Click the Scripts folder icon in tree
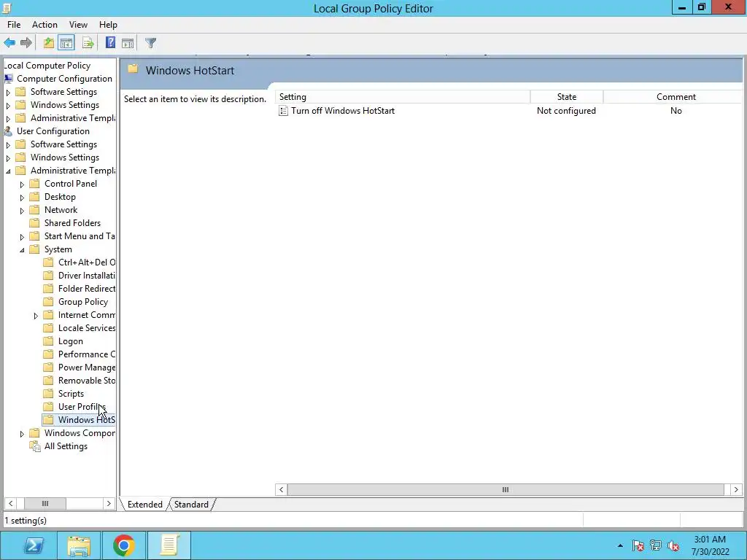The width and height of the screenshot is (747, 560). (49, 393)
